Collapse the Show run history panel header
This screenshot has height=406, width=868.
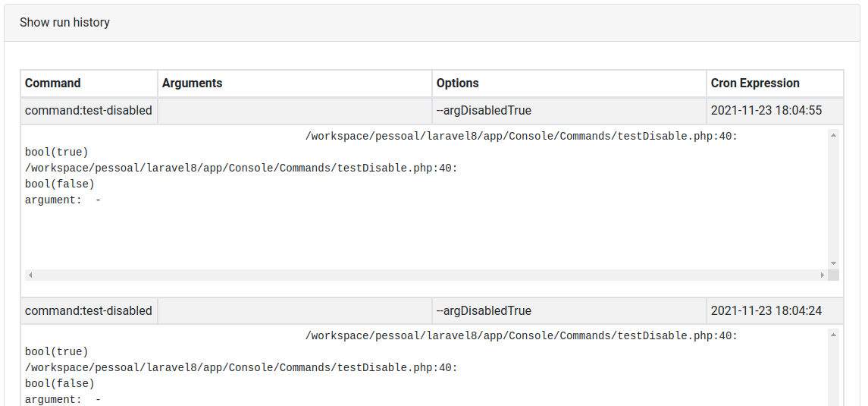[x=65, y=23]
